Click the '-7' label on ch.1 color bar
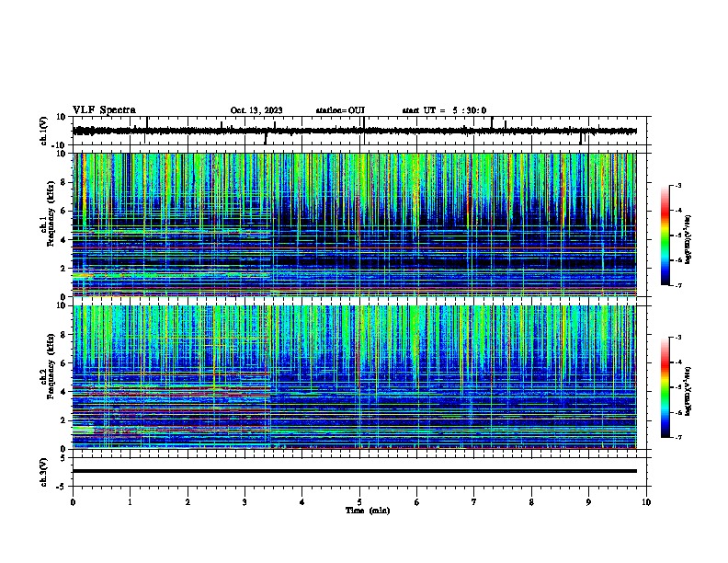The height and width of the screenshot is (563, 728). click(x=677, y=285)
